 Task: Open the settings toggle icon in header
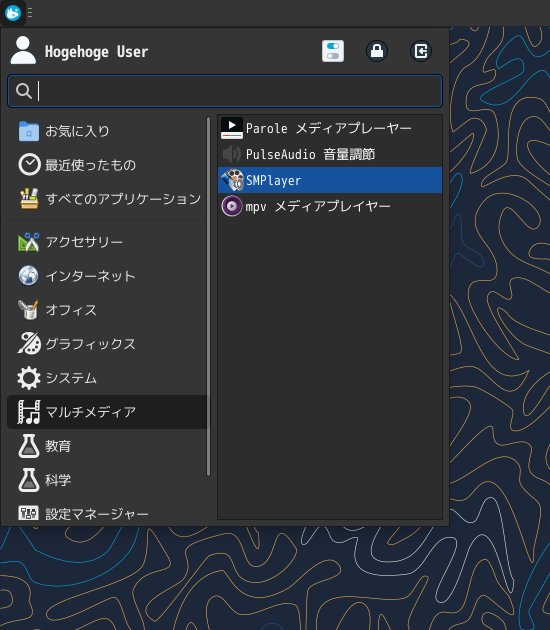click(333, 51)
